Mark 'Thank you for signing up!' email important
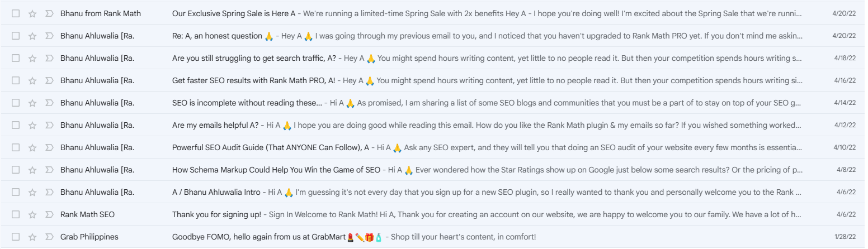 tap(49, 214)
